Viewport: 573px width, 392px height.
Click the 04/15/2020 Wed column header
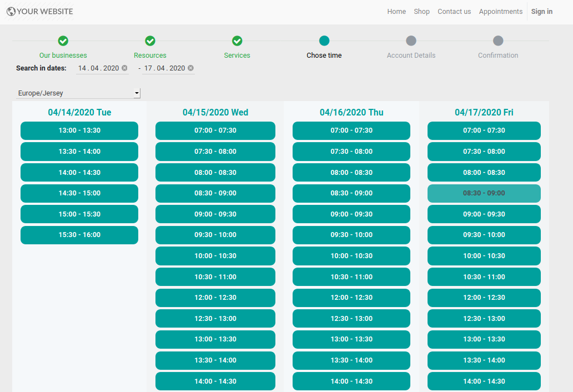coord(215,113)
